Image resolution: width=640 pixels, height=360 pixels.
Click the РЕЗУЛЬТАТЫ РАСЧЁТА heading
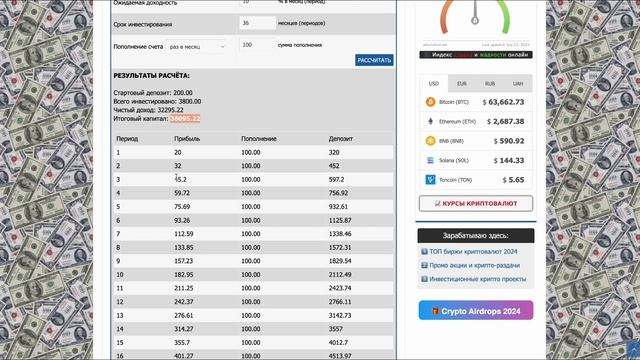(151, 76)
